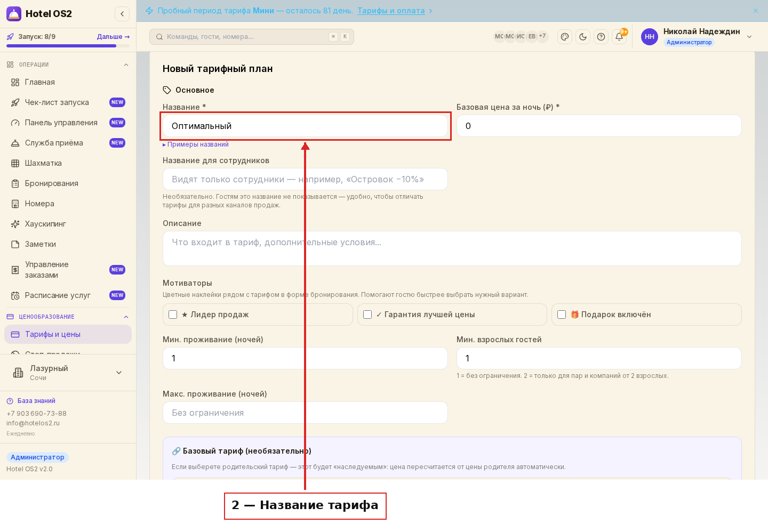Click the Название для сотрудников field
The width and height of the screenshot is (768, 532).
click(305, 179)
